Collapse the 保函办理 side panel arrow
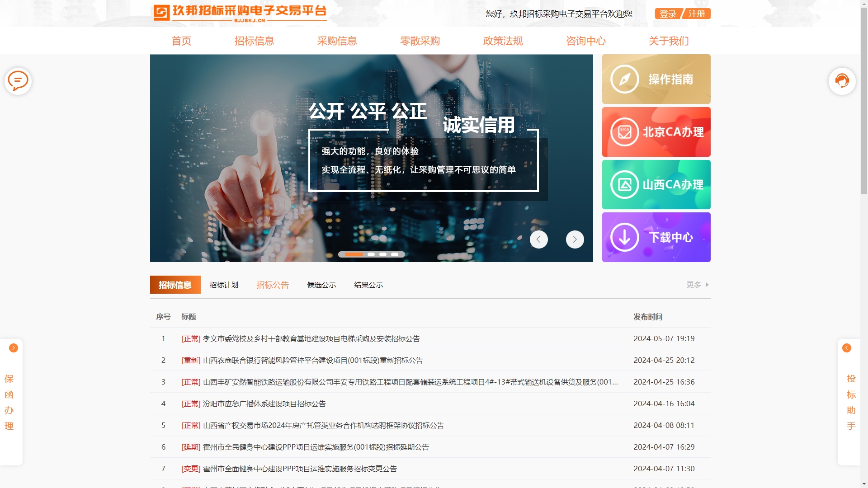868x488 pixels. tap(13, 348)
